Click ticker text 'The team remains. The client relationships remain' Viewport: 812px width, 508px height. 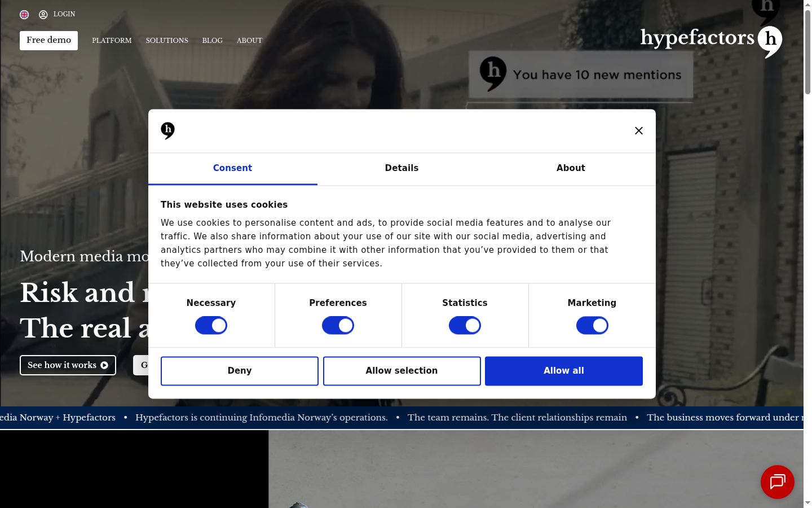[517, 418]
